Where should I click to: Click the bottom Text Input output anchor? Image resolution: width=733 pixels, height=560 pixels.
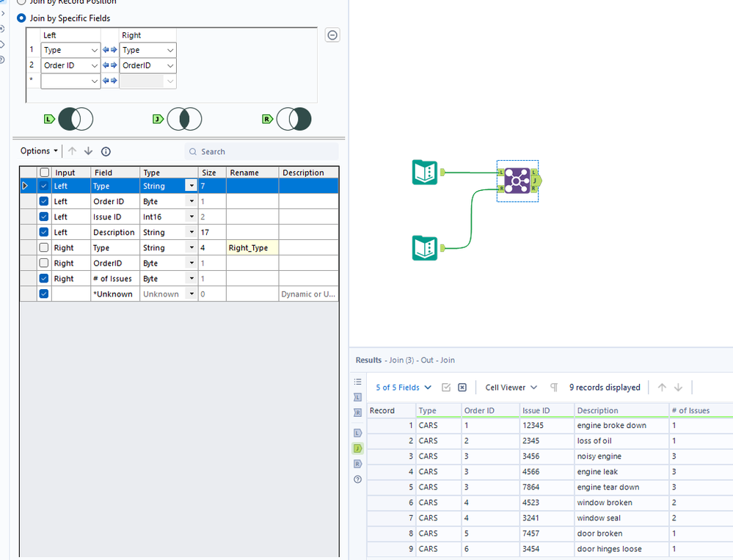point(442,248)
